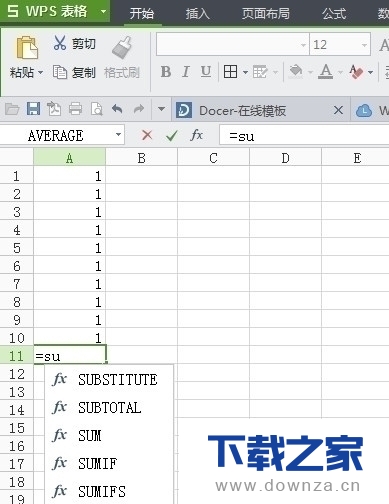Screen dimensions: 389x504
Task: Toggle bold formatting
Action: [x=166, y=72]
